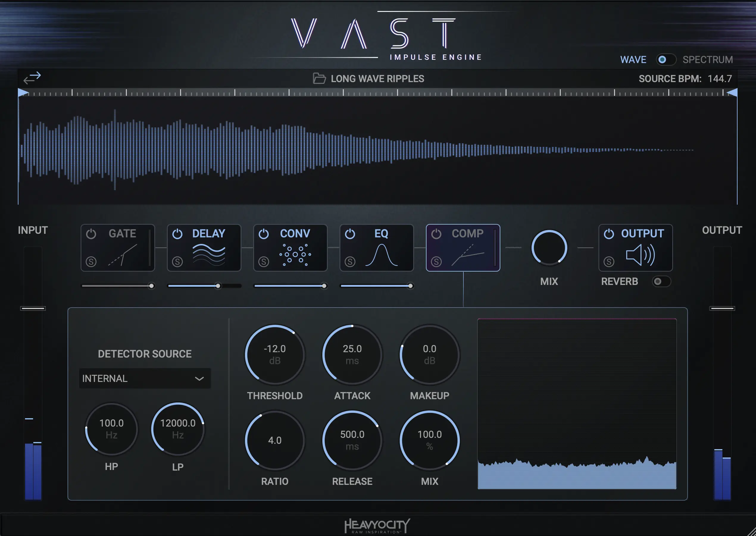Open the EQ bell curve graphic

pos(382,255)
